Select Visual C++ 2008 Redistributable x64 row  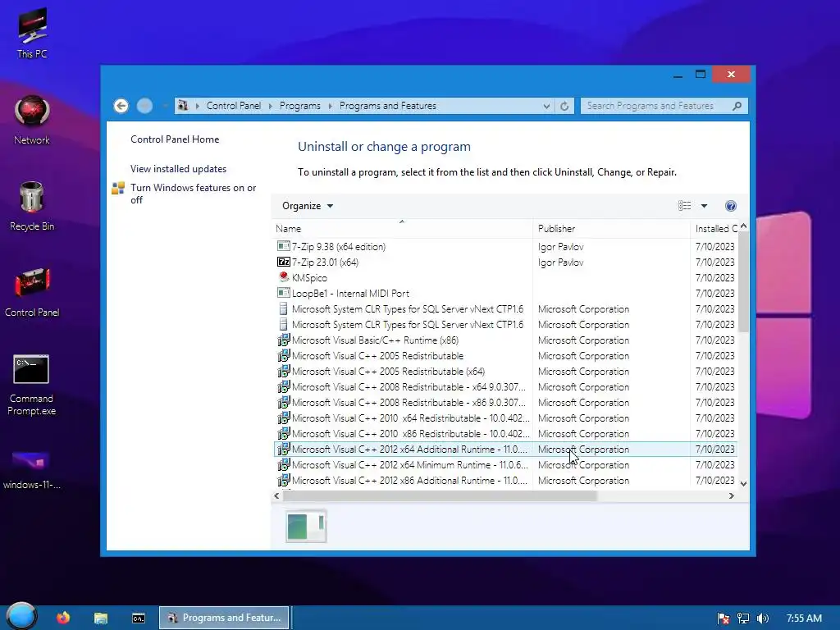[x=505, y=387]
